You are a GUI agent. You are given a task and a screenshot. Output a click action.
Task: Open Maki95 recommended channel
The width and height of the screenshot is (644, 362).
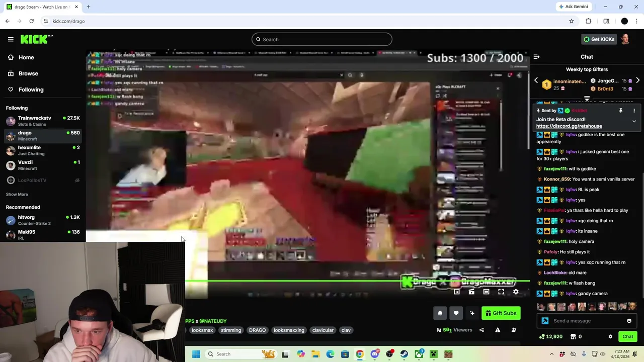pos(43,234)
